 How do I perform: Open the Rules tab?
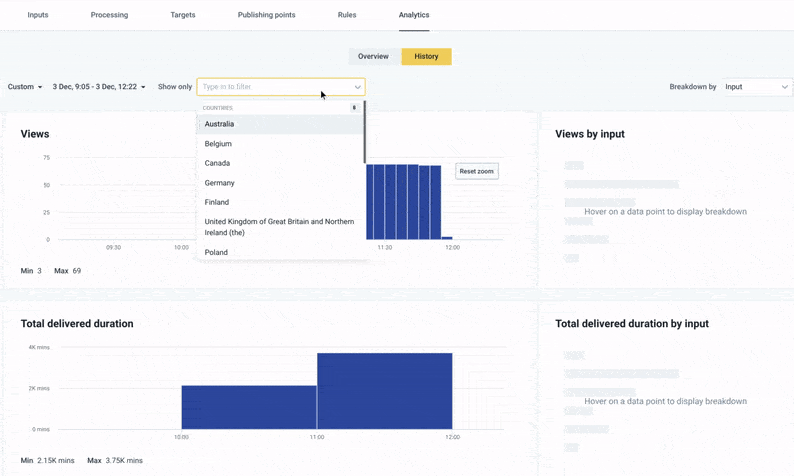pos(347,15)
